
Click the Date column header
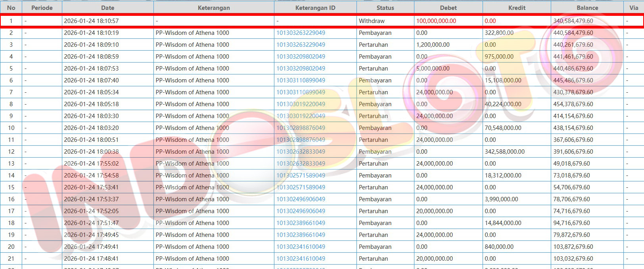pyautogui.click(x=107, y=8)
